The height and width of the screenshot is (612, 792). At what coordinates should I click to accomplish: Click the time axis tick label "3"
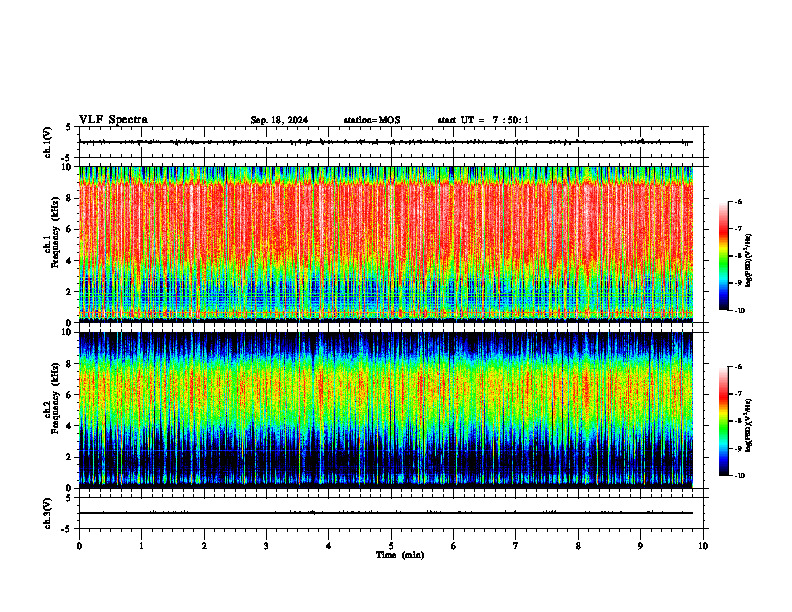coord(266,546)
